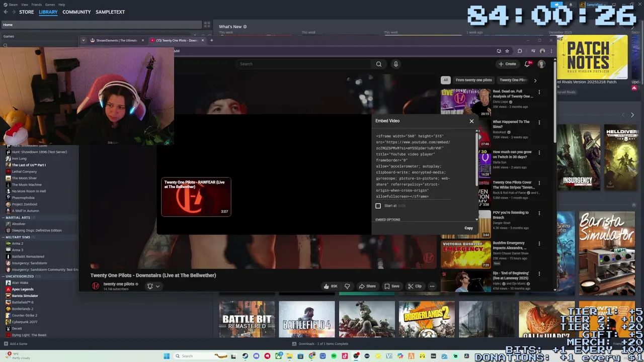
Task: Click the Share button under the video
Action: pos(367,286)
